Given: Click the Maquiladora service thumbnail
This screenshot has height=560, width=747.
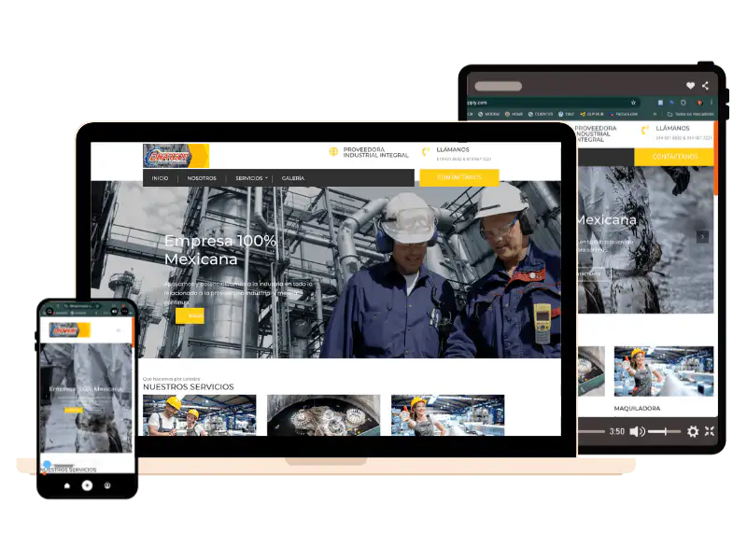Looking at the screenshot, I should pos(664,371).
